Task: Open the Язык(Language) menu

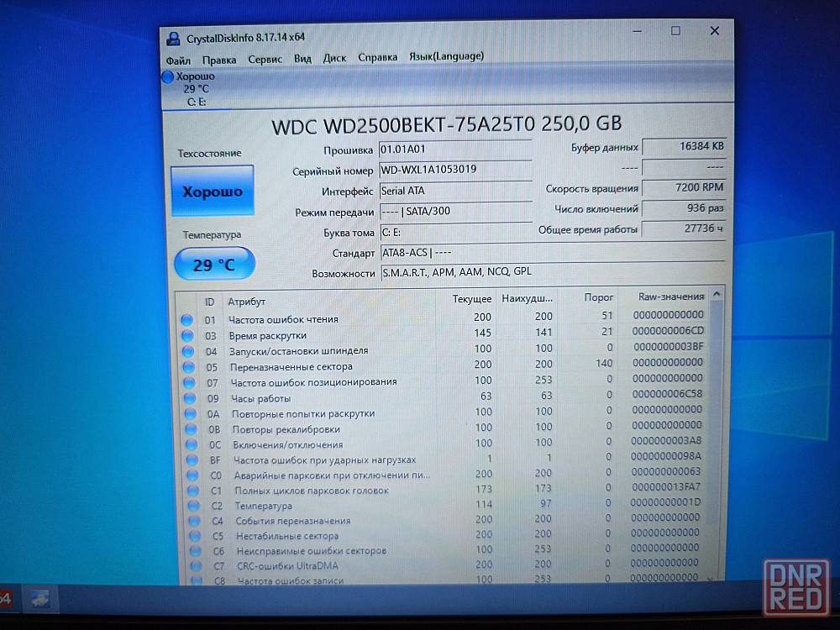Action: click(x=446, y=56)
